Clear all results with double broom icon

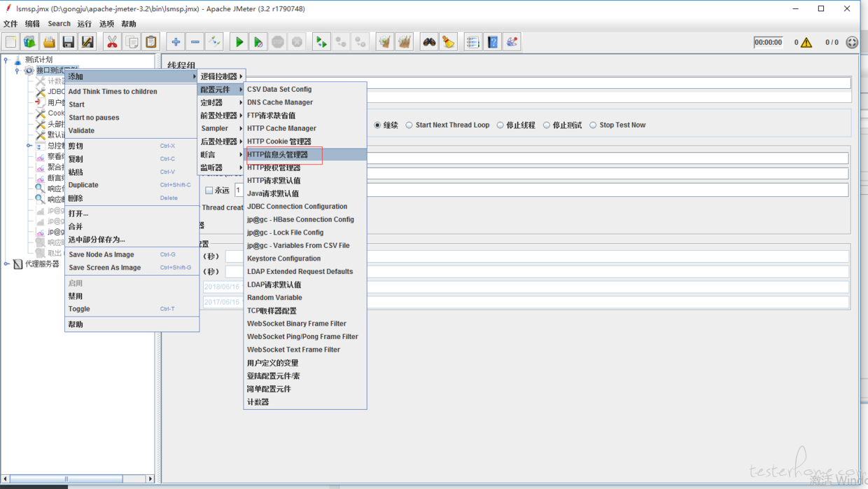coord(405,42)
